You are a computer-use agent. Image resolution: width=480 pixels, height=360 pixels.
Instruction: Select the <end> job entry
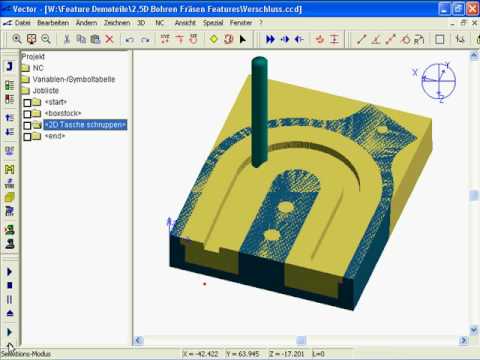(55, 136)
